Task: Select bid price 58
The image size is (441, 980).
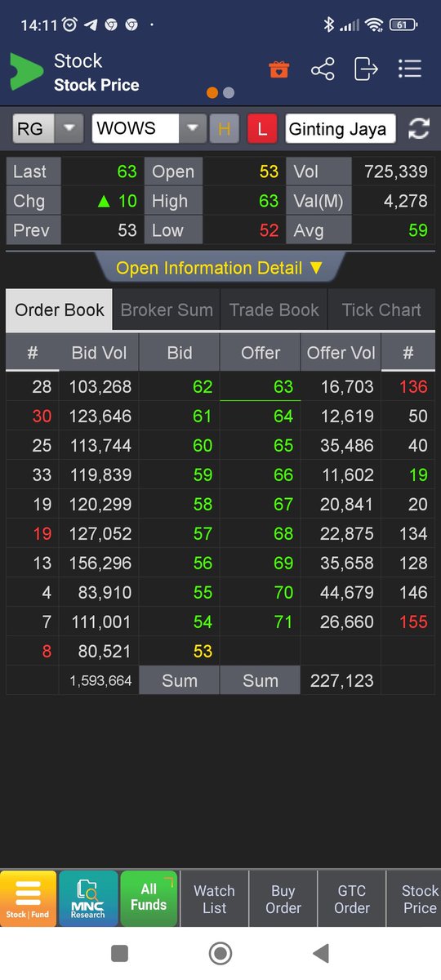Action: pos(203,504)
